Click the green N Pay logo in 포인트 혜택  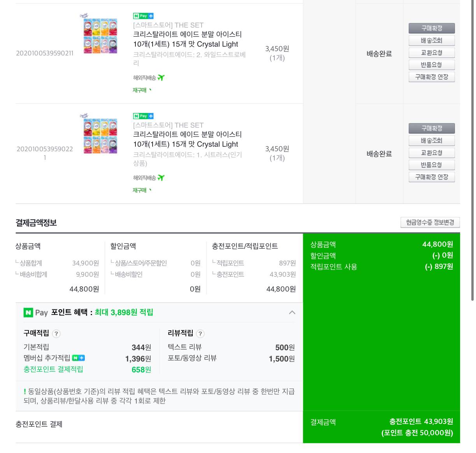click(x=28, y=312)
